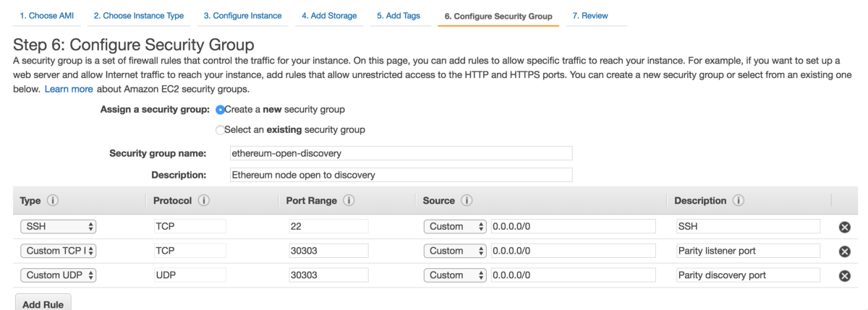Click the Port Range info icon
This screenshot has width=868, height=310.
pos(349,200)
